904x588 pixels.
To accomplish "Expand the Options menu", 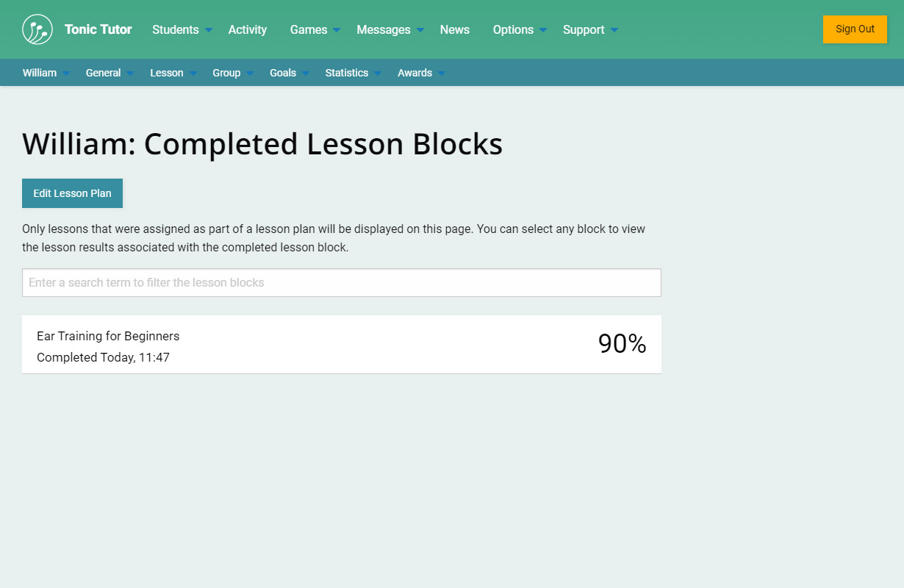I will coord(519,29).
